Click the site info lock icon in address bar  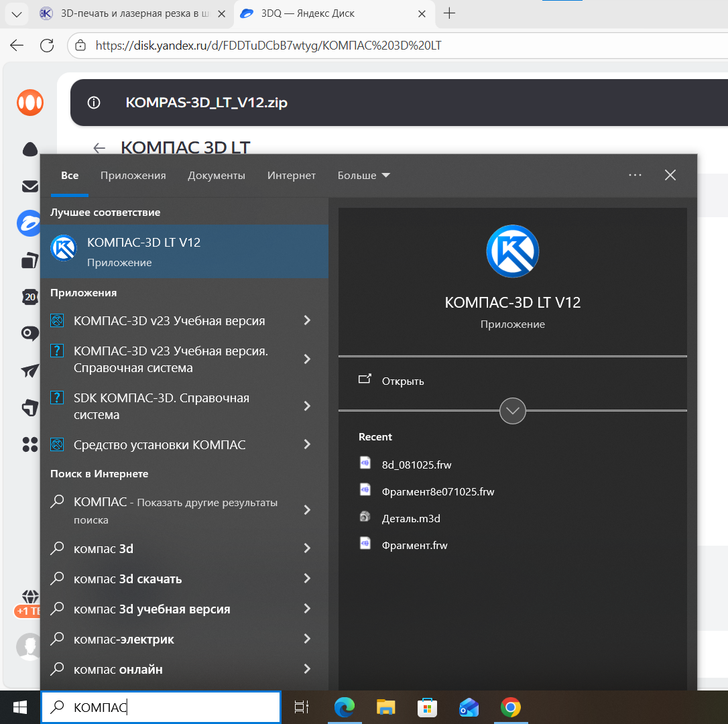(x=80, y=46)
